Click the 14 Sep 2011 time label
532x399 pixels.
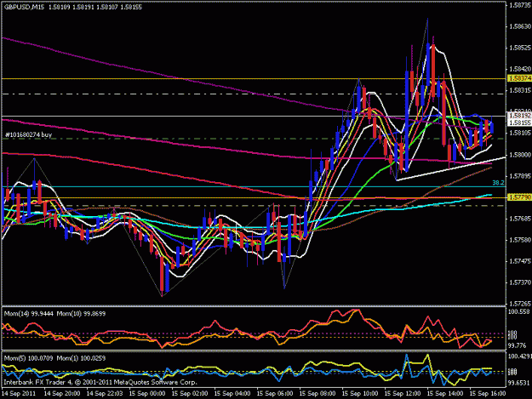click(19, 394)
